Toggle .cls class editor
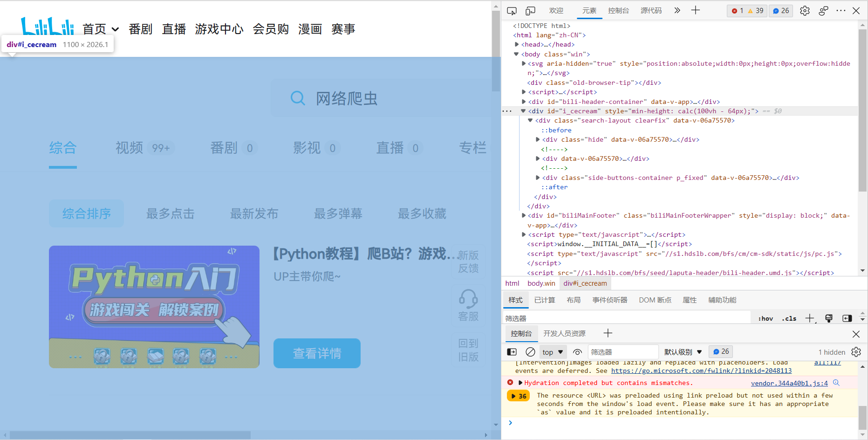Screen dimensions: 868x440 pos(789,318)
